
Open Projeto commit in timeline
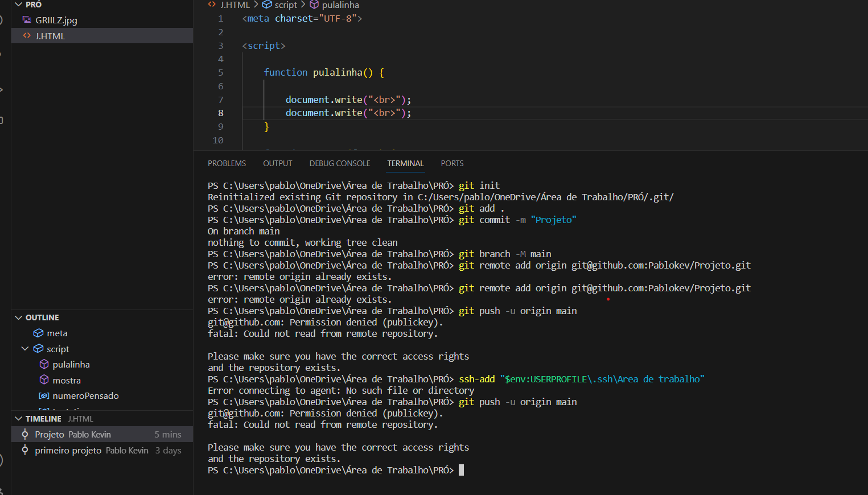[x=102, y=434]
